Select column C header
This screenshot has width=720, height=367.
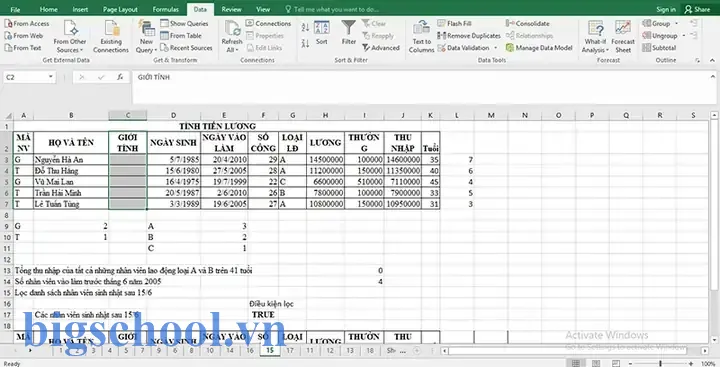[x=128, y=115]
